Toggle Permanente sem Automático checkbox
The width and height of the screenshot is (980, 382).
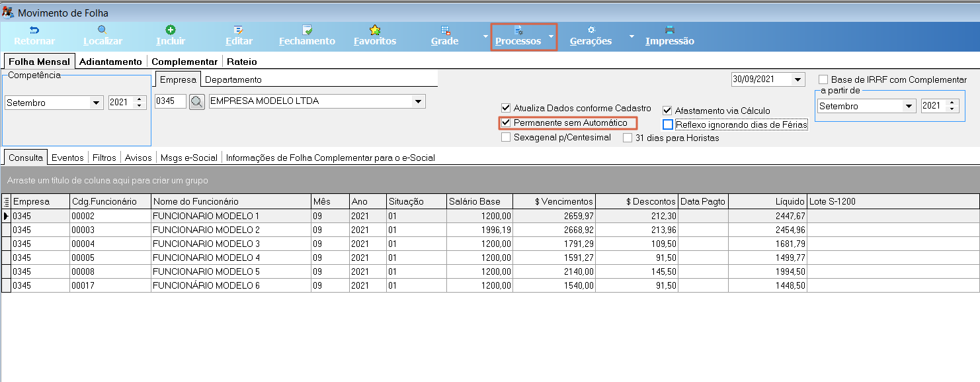[506, 122]
